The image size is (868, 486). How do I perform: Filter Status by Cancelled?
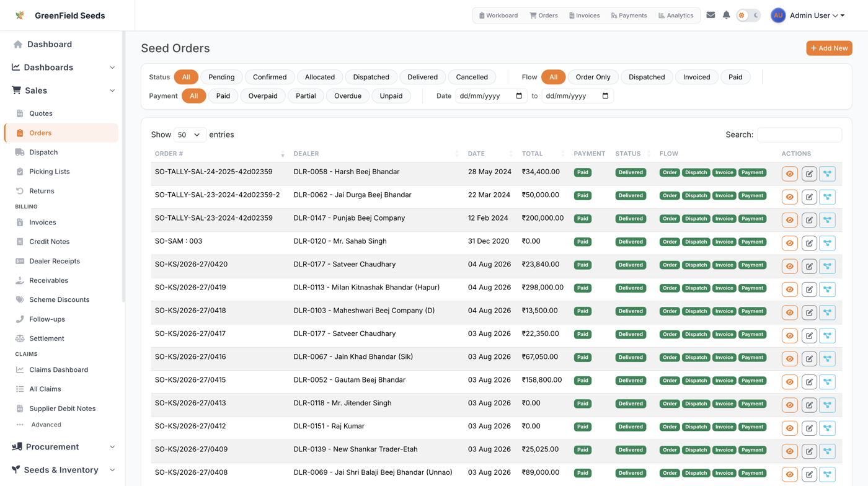click(x=472, y=77)
